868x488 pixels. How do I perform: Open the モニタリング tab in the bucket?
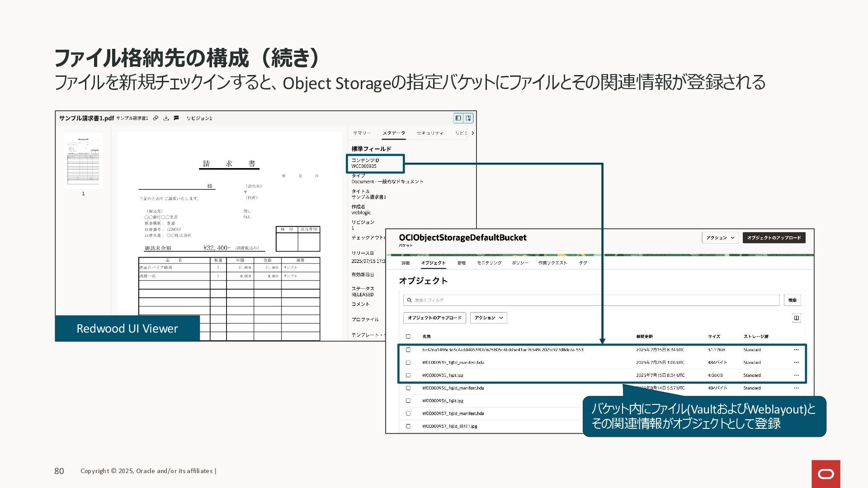coord(489,263)
